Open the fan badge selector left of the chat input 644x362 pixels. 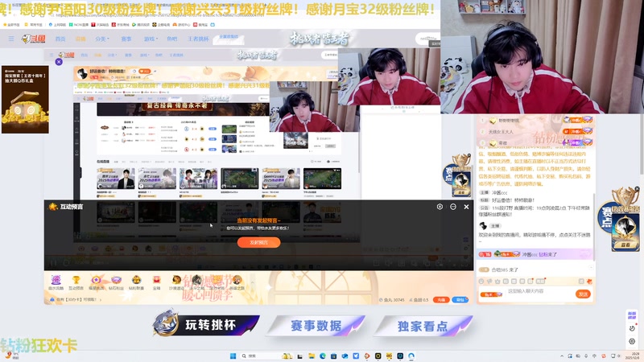click(x=491, y=294)
